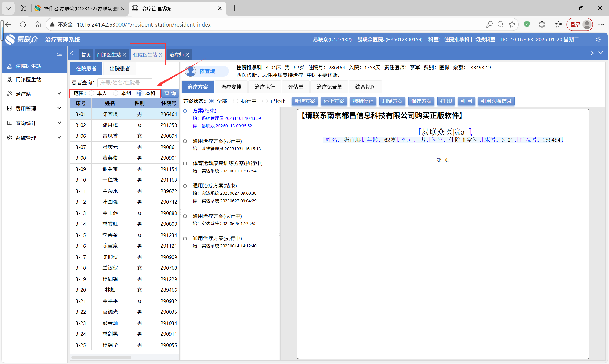
Task: Switch to 出院患者 tab
Action: (x=120, y=68)
